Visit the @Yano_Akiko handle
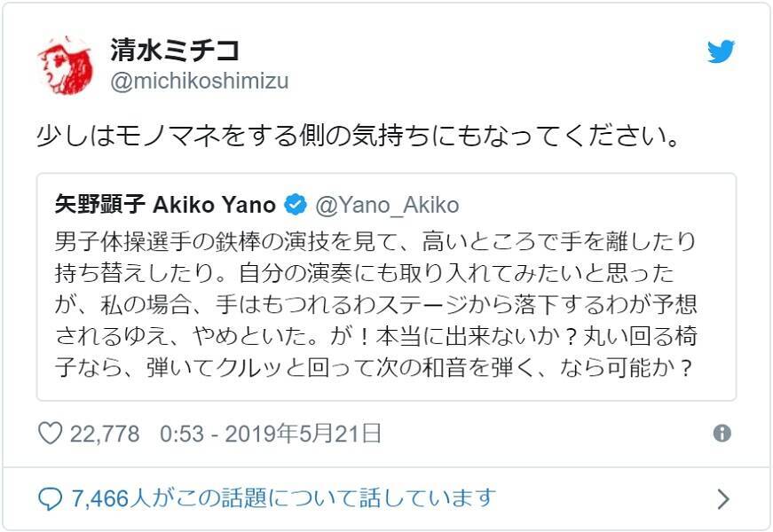The image size is (773, 532). click(387, 206)
